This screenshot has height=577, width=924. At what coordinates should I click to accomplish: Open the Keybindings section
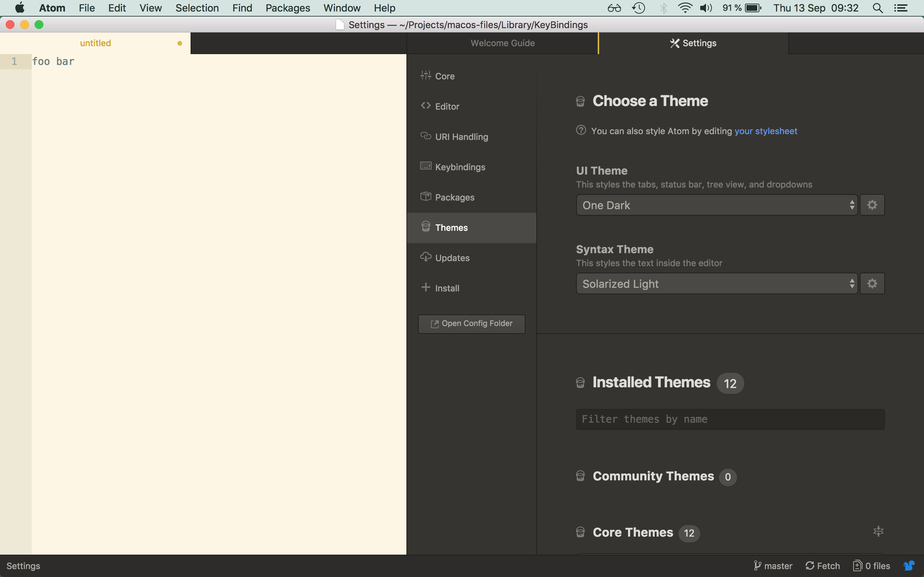(460, 166)
